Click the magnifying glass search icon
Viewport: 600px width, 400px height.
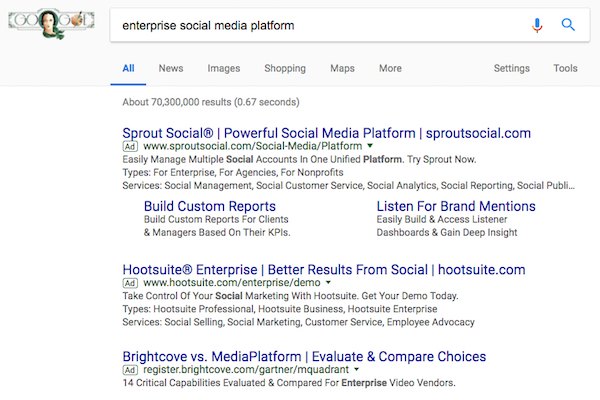(x=568, y=26)
